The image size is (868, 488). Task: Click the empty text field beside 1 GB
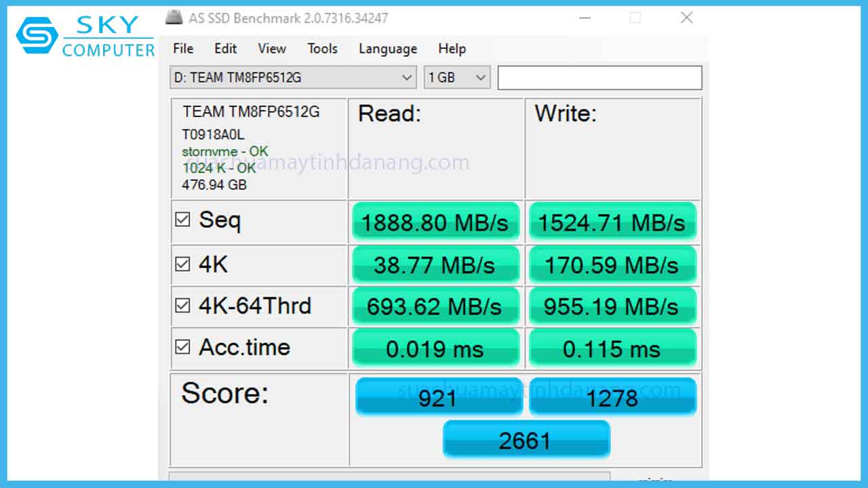coord(599,77)
